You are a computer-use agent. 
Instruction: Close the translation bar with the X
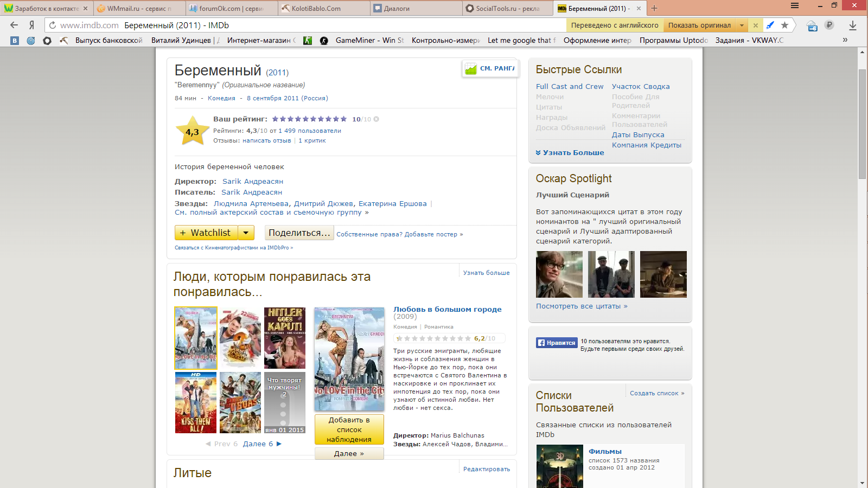coord(755,25)
